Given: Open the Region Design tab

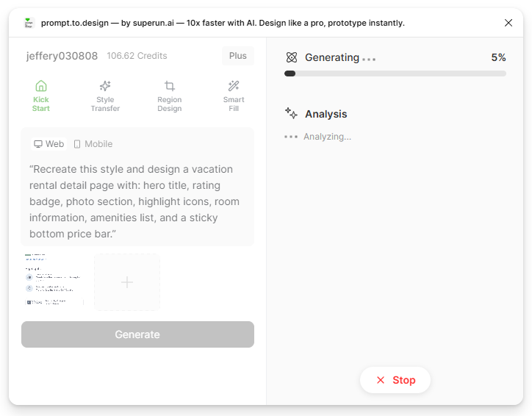Looking at the screenshot, I should (169, 96).
